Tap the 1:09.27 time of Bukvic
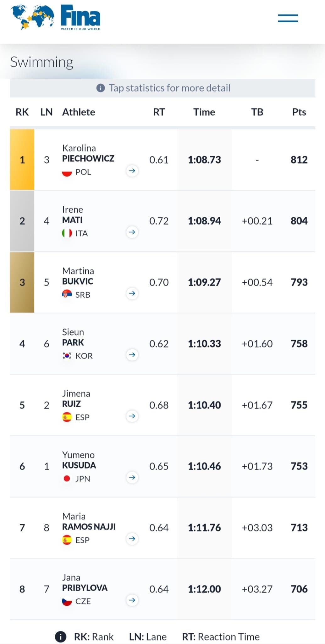The image size is (325, 644). coord(204,282)
